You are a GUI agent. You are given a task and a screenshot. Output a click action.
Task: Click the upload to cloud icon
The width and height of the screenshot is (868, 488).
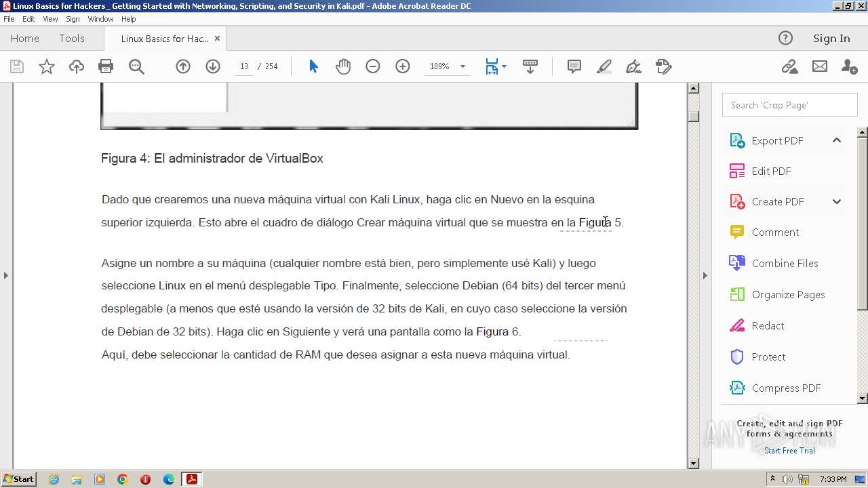click(x=77, y=66)
